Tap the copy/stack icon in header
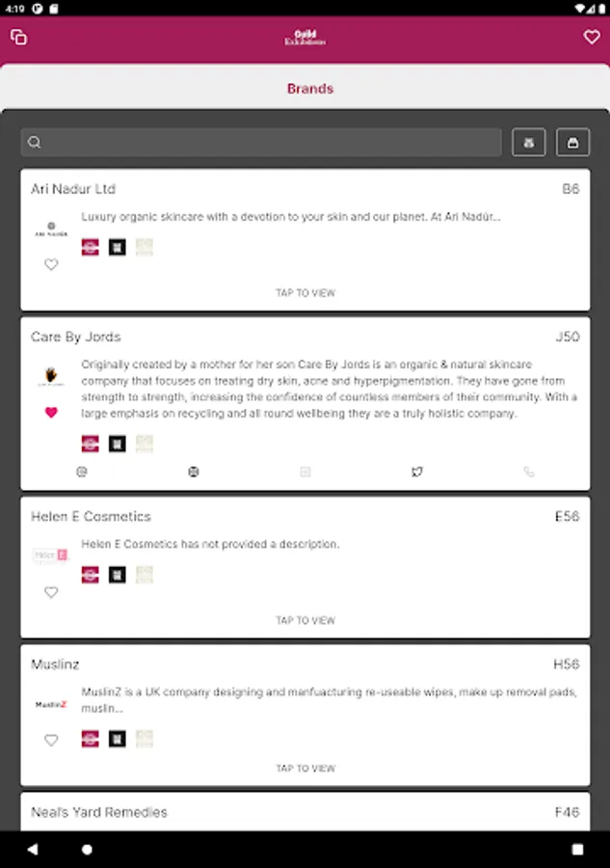 coord(19,37)
